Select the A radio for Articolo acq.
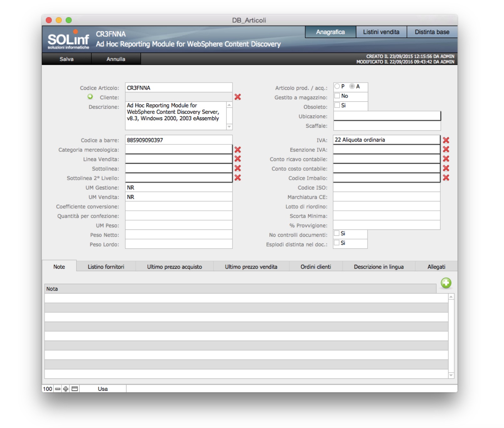504x428 pixels. pos(352,86)
